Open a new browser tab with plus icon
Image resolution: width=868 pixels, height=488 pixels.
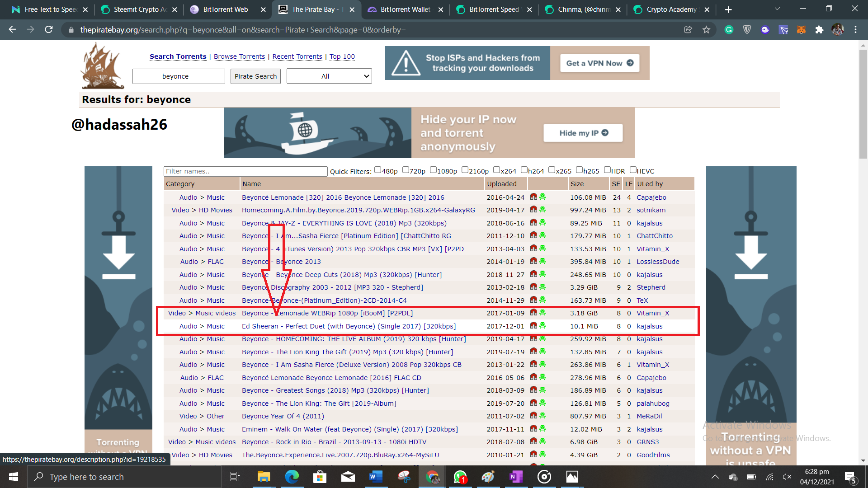728,9
